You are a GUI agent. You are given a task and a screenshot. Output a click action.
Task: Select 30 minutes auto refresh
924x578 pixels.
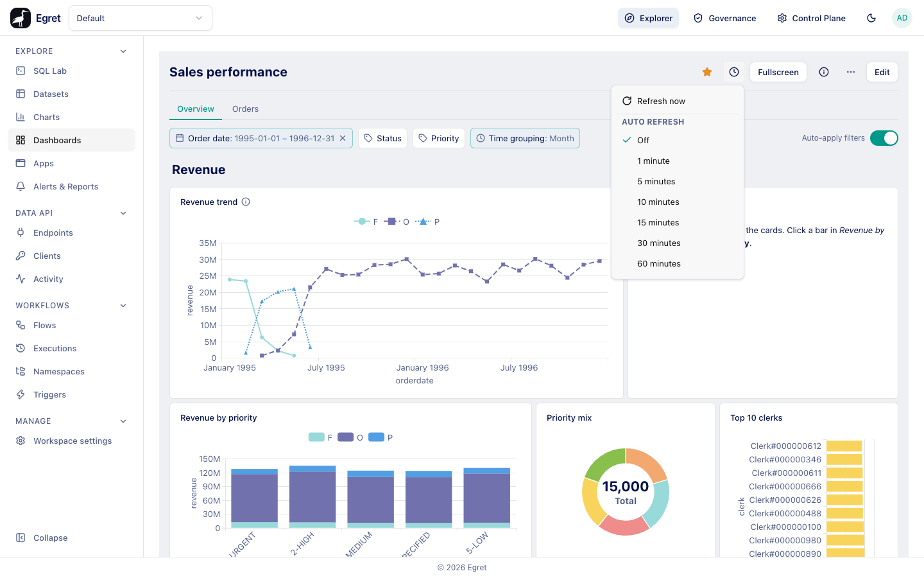click(678, 243)
